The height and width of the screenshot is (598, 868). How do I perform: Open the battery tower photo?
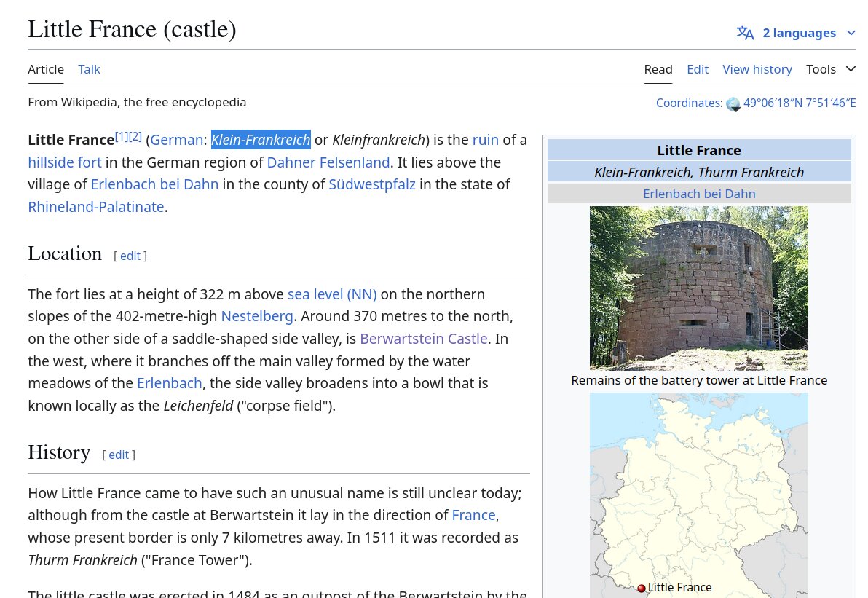pos(698,288)
